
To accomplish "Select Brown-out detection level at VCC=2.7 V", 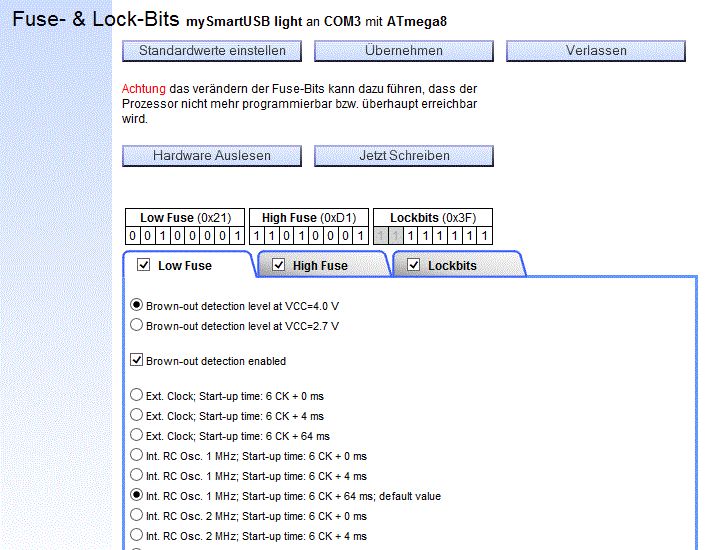I will pos(137,325).
